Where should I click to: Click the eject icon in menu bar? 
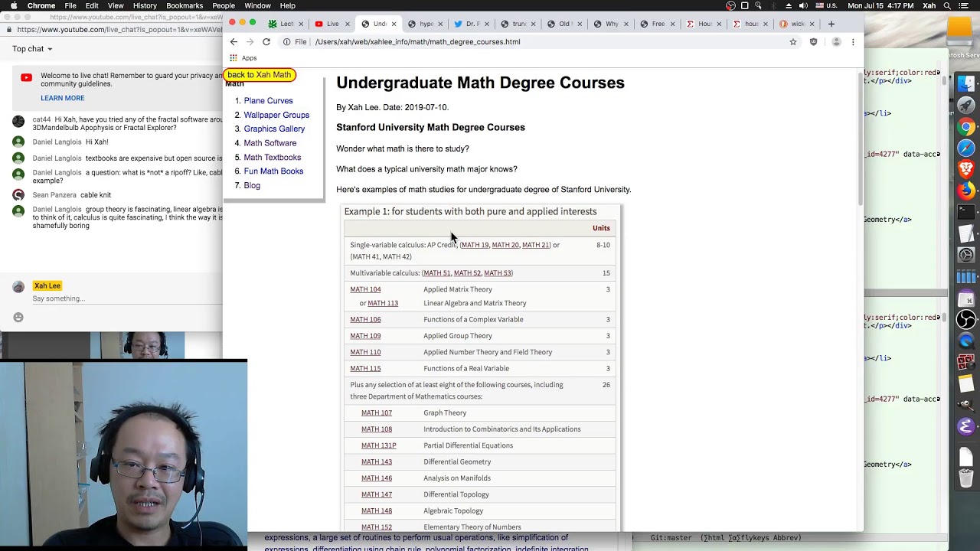pyautogui.click(x=789, y=5)
